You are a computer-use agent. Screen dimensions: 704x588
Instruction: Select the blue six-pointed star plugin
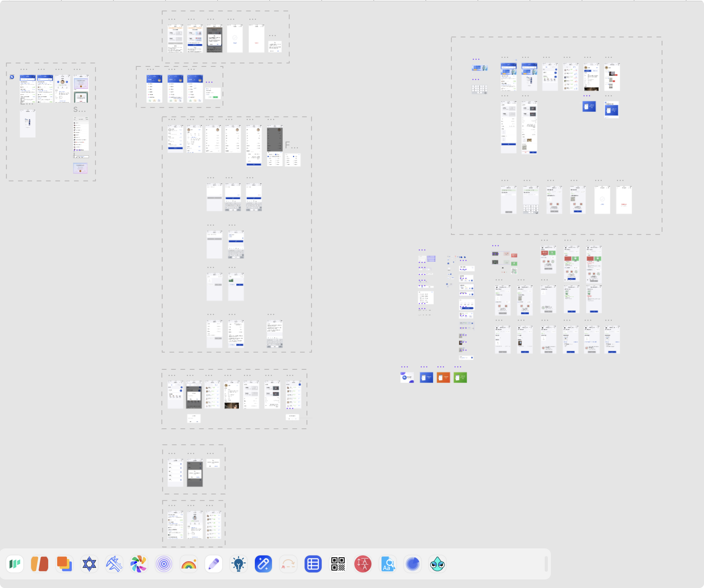89,564
